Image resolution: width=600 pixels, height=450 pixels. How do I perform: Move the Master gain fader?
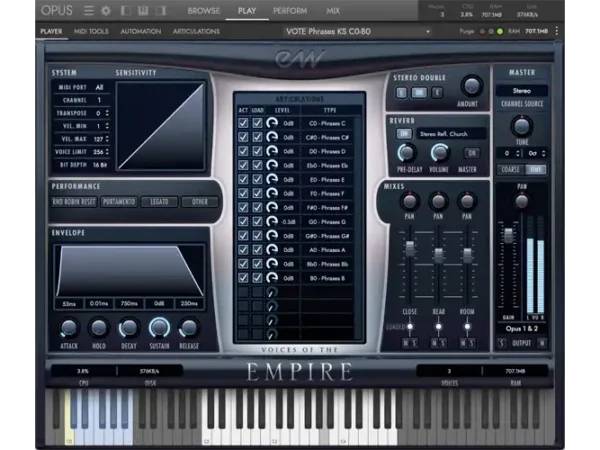point(509,235)
